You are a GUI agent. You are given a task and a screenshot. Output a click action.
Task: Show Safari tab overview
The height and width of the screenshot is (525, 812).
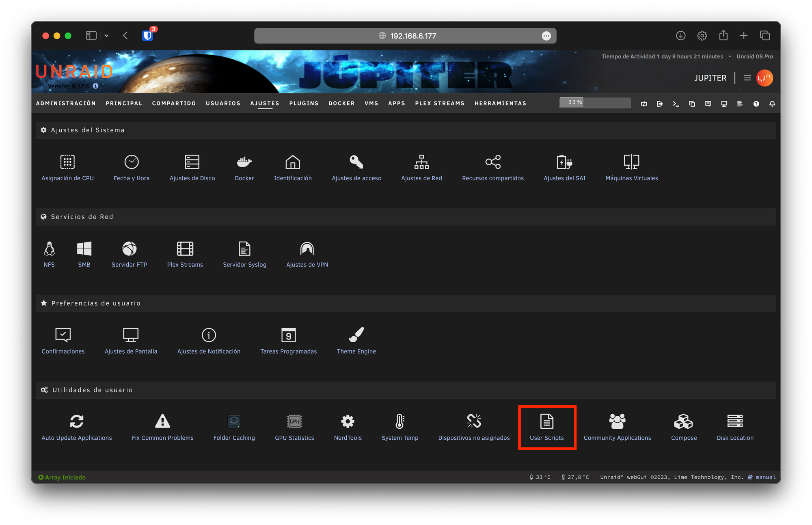coord(765,36)
